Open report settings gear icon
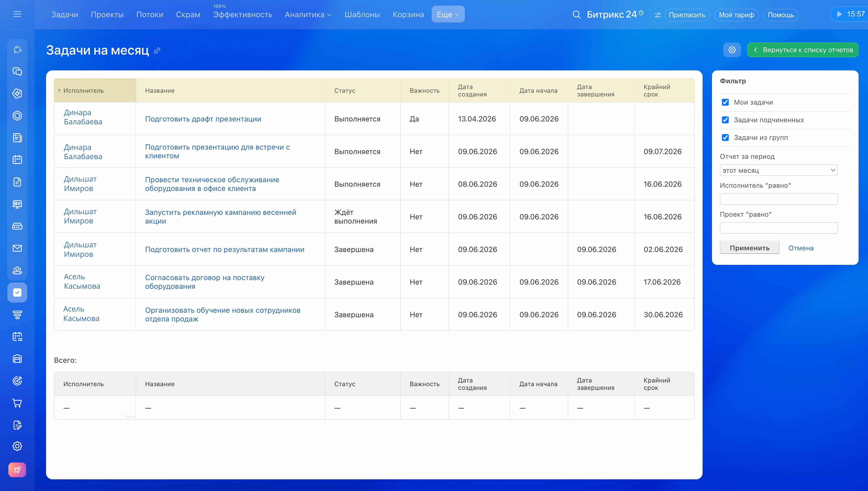 [732, 50]
